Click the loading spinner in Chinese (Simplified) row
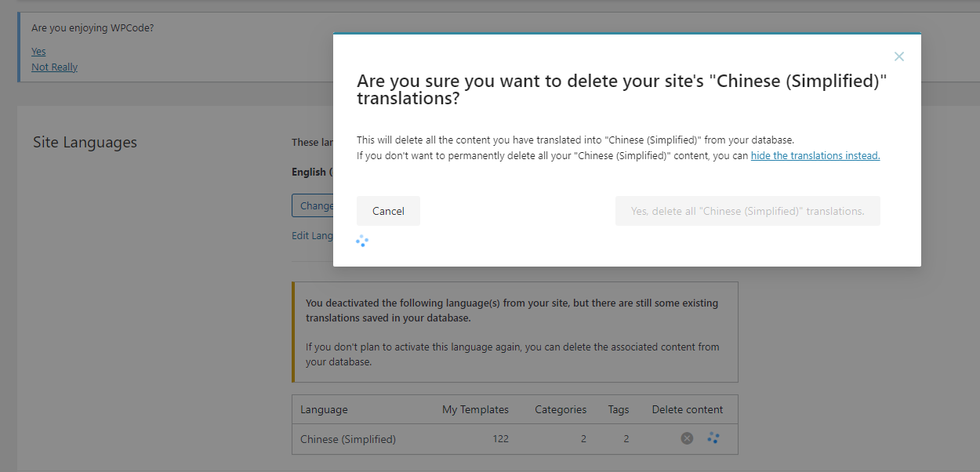Viewport: 980px width, 472px height. point(713,438)
